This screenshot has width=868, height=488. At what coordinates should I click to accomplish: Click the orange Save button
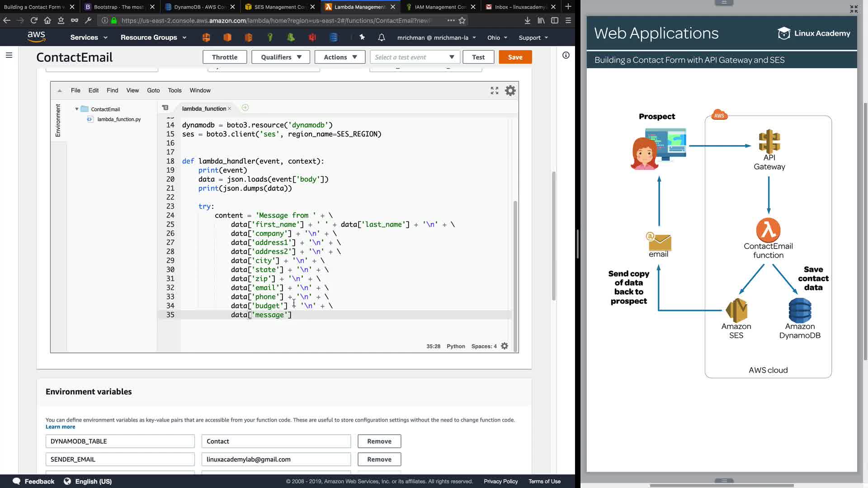515,57
